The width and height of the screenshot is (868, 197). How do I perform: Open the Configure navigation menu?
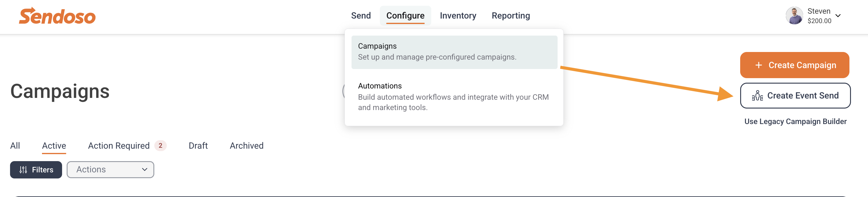point(405,16)
